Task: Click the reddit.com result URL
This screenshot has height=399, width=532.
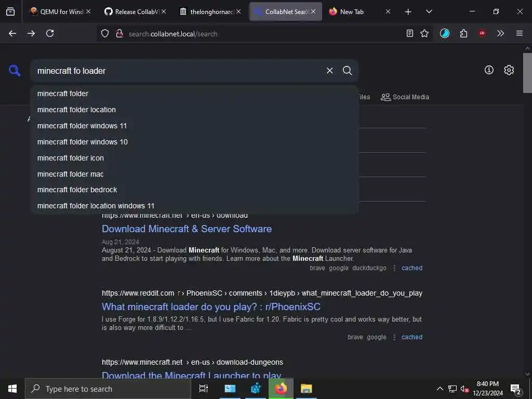Action: click(262, 293)
